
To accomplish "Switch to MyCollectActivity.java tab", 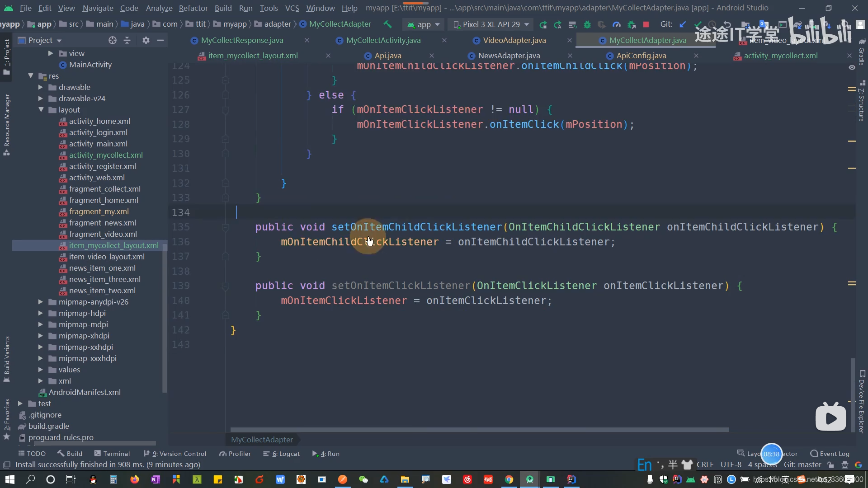I will coord(383,40).
